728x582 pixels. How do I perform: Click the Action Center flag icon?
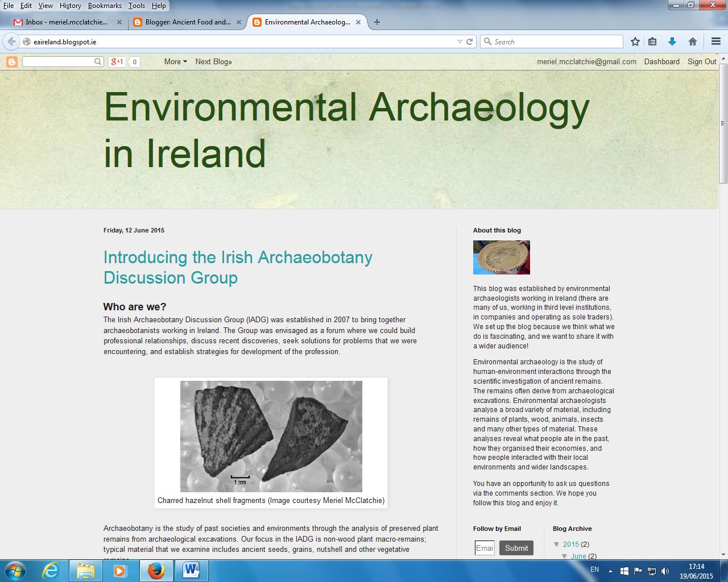638,571
